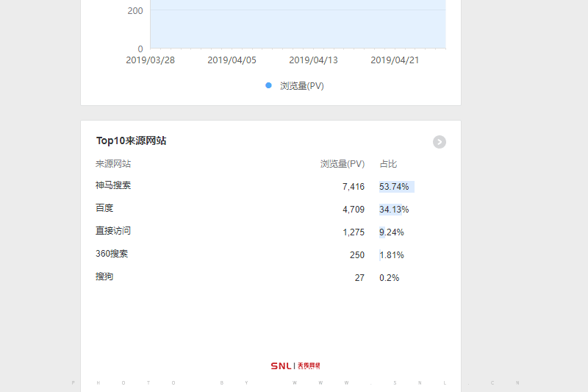Click the 53.74% percentage bar
Image resolution: width=588 pixels, height=392 pixels.
(x=396, y=187)
